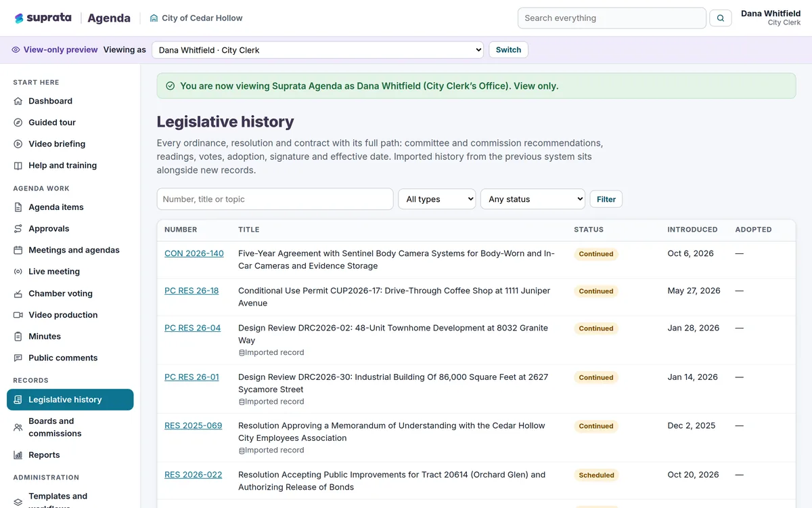Click the Approvals workflow icon
Screen dimensions: 812x508
[x=18, y=229]
